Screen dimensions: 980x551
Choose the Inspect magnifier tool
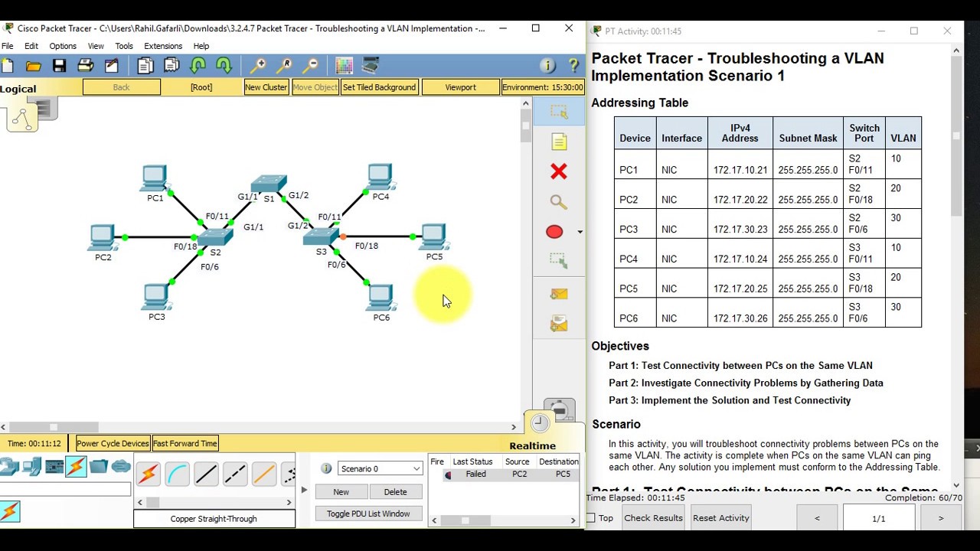[559, 202]
